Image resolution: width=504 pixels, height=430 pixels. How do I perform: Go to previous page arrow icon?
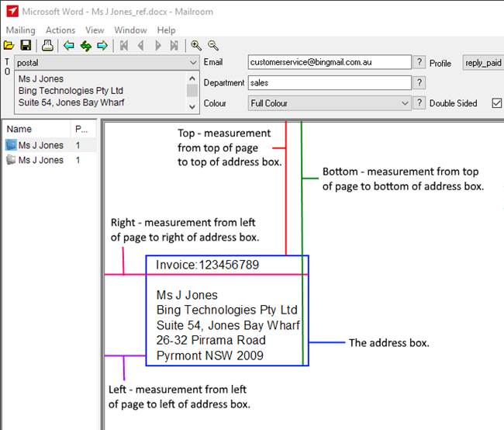click(141, 46)
